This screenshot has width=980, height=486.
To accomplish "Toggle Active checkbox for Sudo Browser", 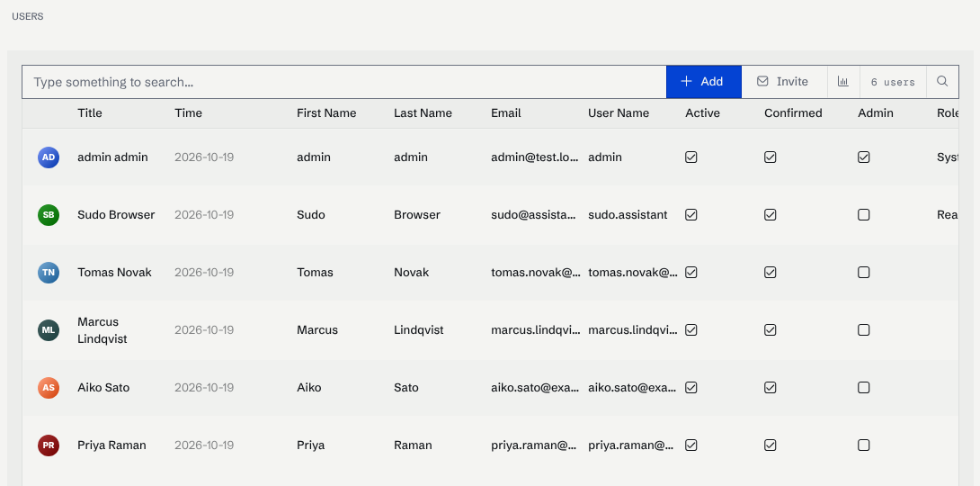I will [691, 215].
